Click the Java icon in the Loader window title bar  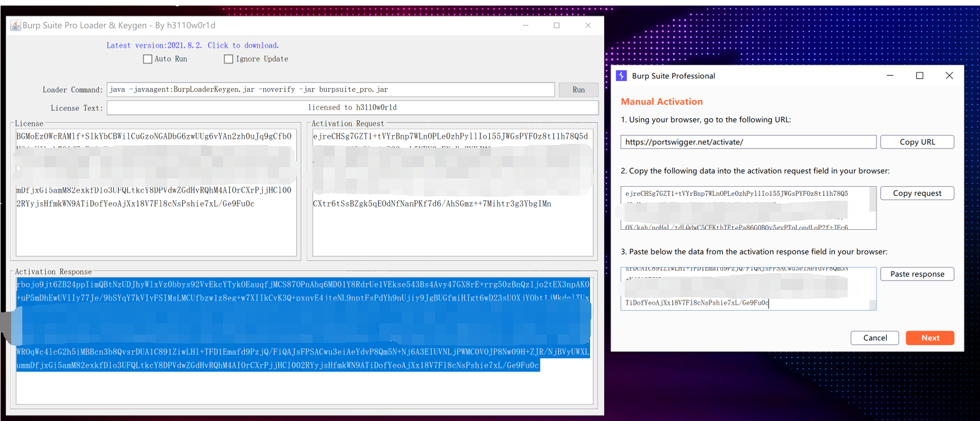pyautogui.click(x=16, y=25)
